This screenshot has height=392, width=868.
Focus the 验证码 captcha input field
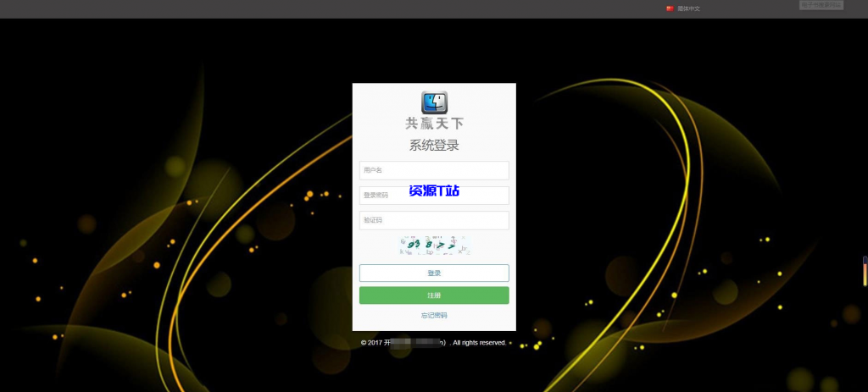pos(434,220)
